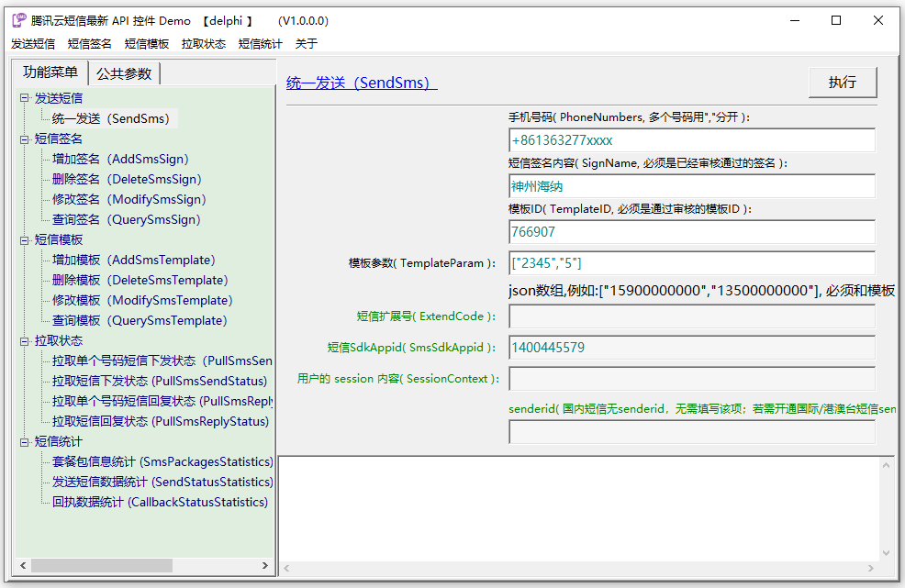Click the app icon in title bar

pyautogui.click(x=19, y=20)
